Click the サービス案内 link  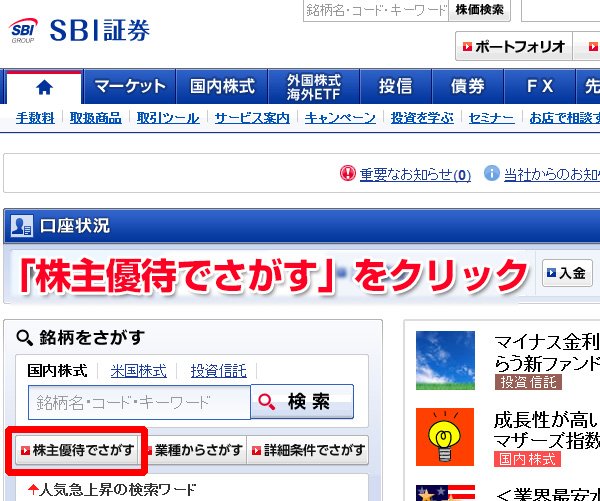pyautogui.click(x=252, y=118)
